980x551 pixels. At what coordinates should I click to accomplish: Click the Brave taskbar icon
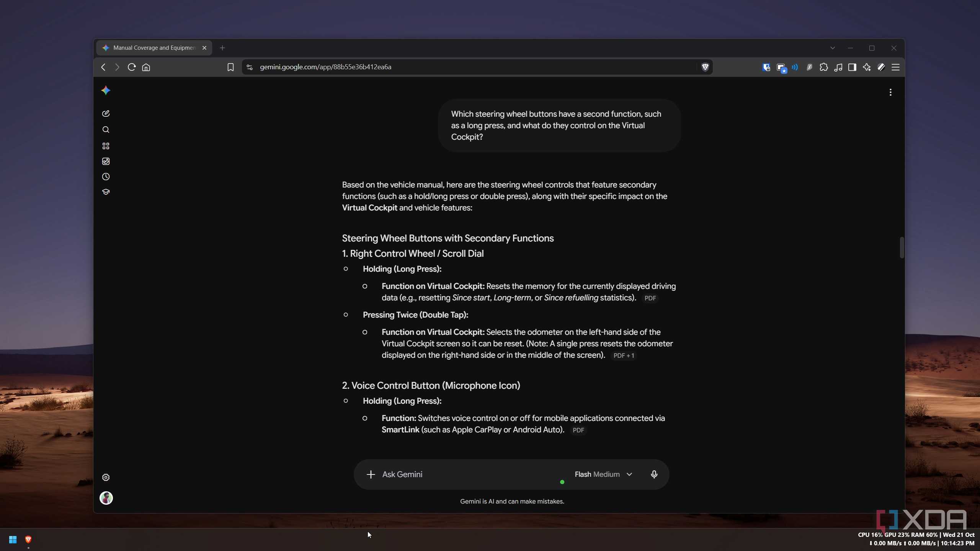click(x=28, y=540)
